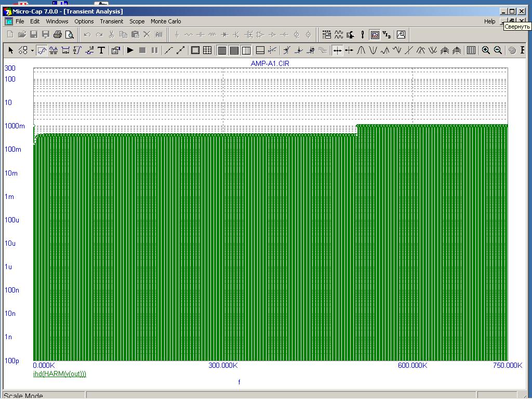Open the analysis Properties dialog icon
This screenshot has width=532, height=399.
tap(116, 50)
